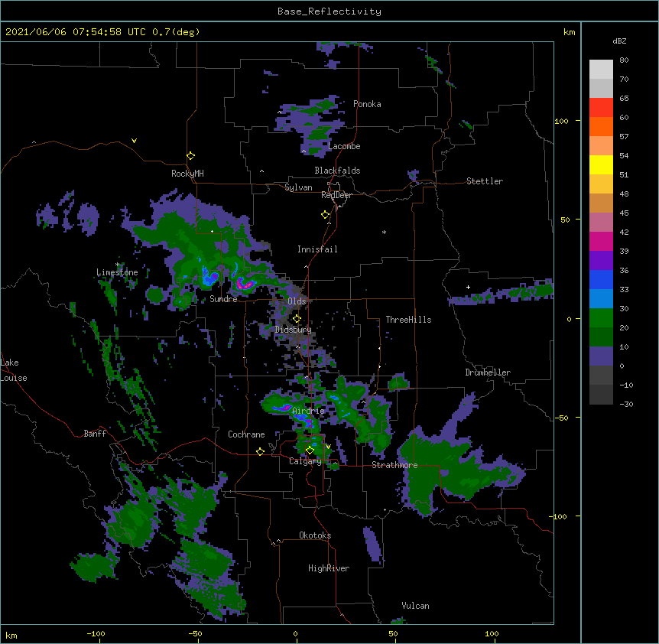Select the dark green 20-10 dBZ legend swatch
The image size is (659, 644).
tap(601, 337)
